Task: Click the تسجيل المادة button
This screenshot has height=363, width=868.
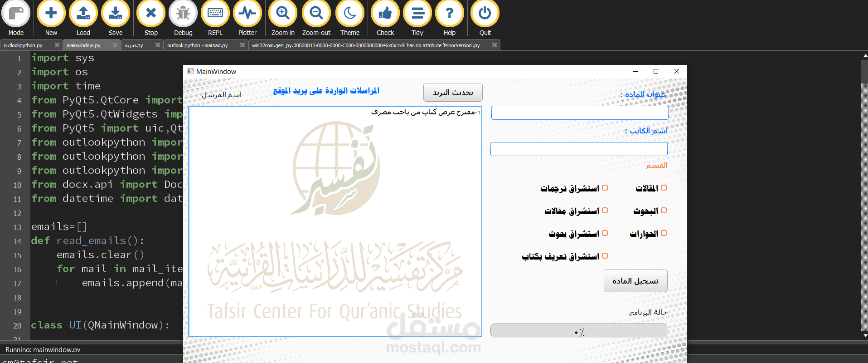Action: point(635,281)
